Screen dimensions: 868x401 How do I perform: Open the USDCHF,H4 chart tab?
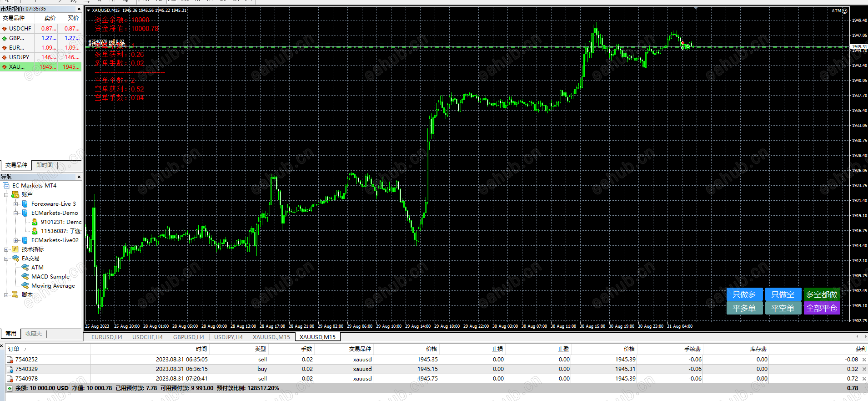(147, 337)
